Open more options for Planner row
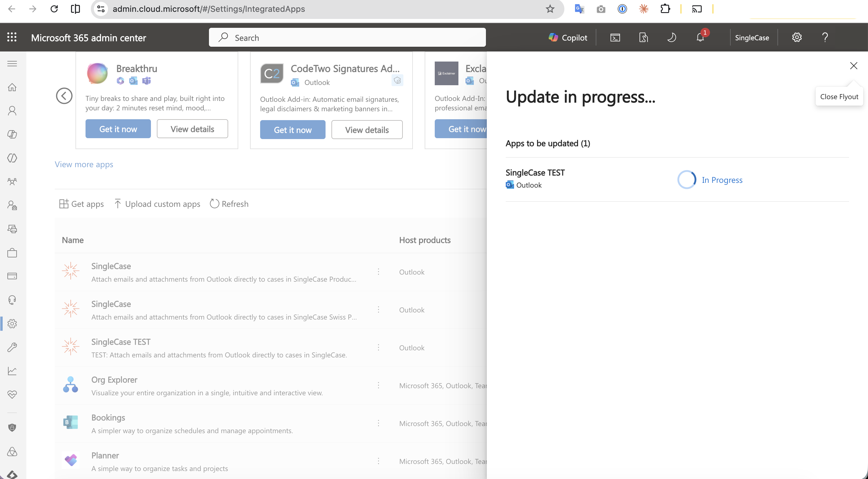This screenshot has height=479, width=868. coord(379,461)
